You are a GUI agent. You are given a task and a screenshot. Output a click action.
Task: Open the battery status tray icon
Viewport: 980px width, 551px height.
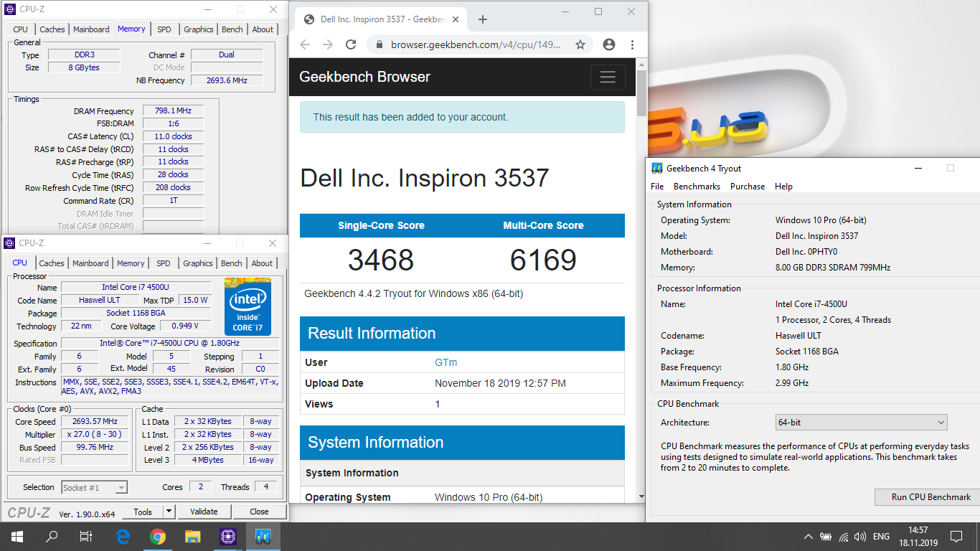(x=826, y=537)
